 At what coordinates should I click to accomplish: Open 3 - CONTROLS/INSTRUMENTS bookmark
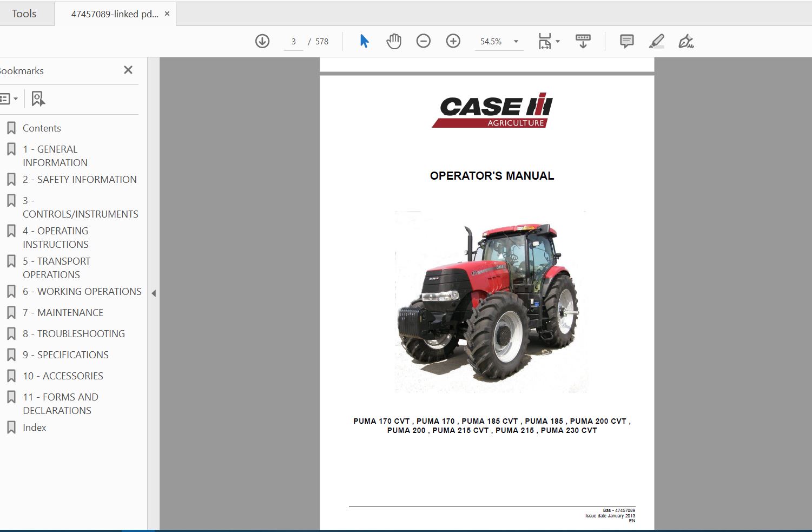[x=80, y=207]
